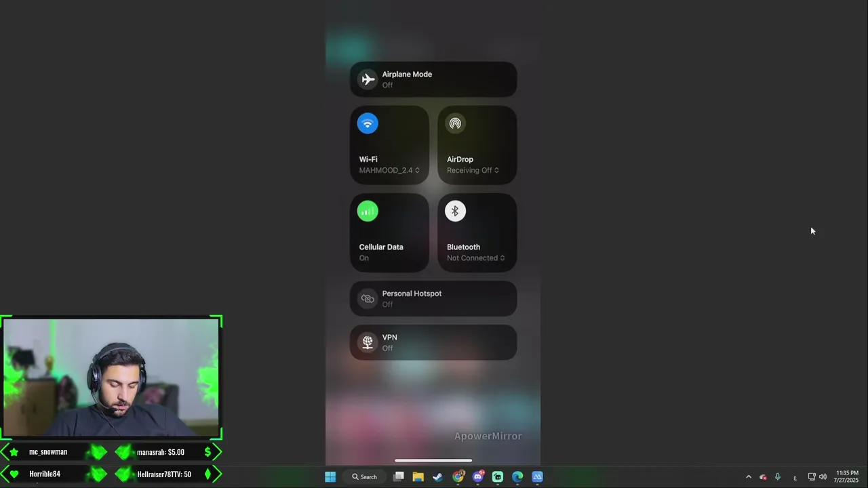
Task: Open volume control tray icon
Action: (x=823, y=476)
